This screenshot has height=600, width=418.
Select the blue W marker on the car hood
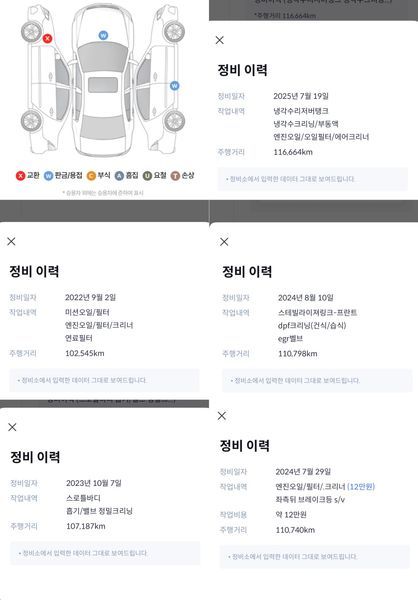tap(103, 35)
